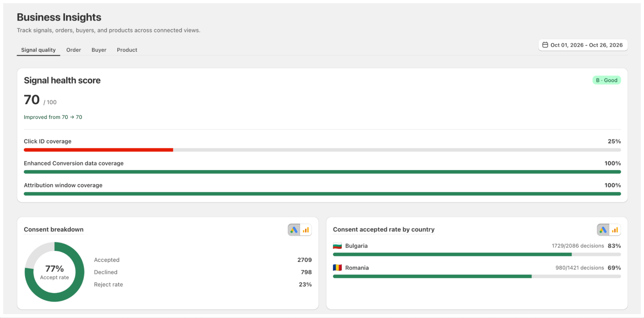Click the 70 health score value
This screenshot has width=644, height=318.
click(x=32, y=100)
